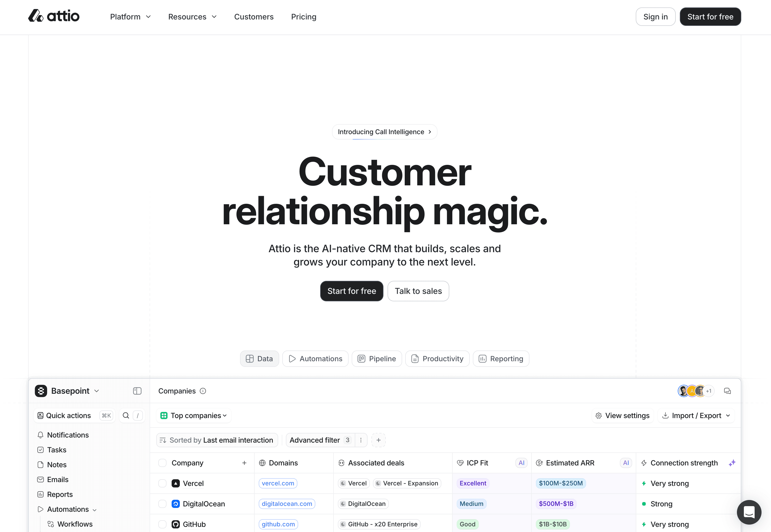Click the Vercel company logo icon
This screenshot has width=771, height=532.
[x=176, y=483]
